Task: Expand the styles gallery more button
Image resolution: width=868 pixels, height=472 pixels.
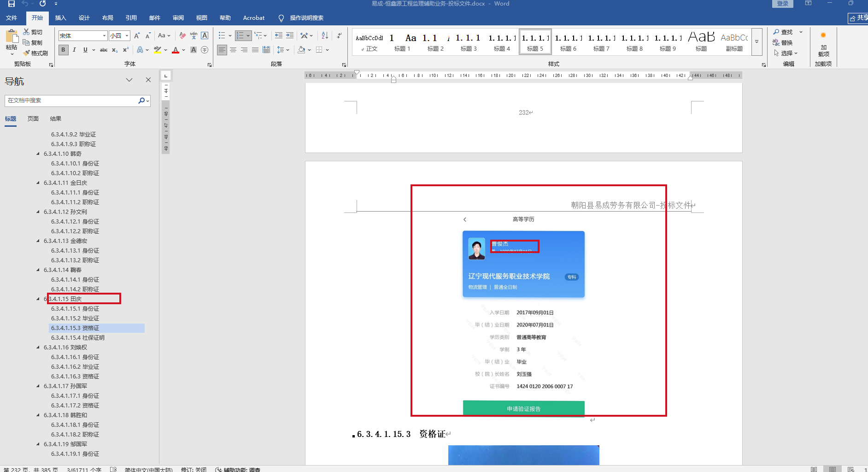Action: pyautogui.click(x=757, y=41)
